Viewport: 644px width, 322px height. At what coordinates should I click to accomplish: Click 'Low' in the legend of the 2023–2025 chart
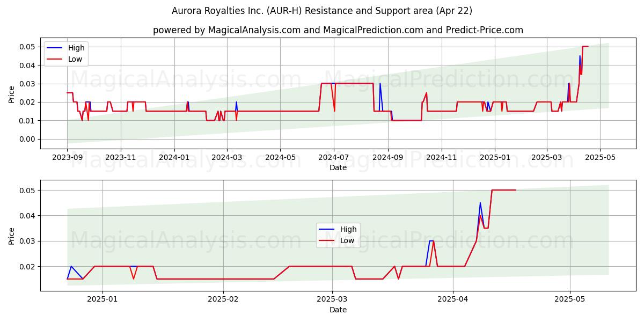point(75,59)
